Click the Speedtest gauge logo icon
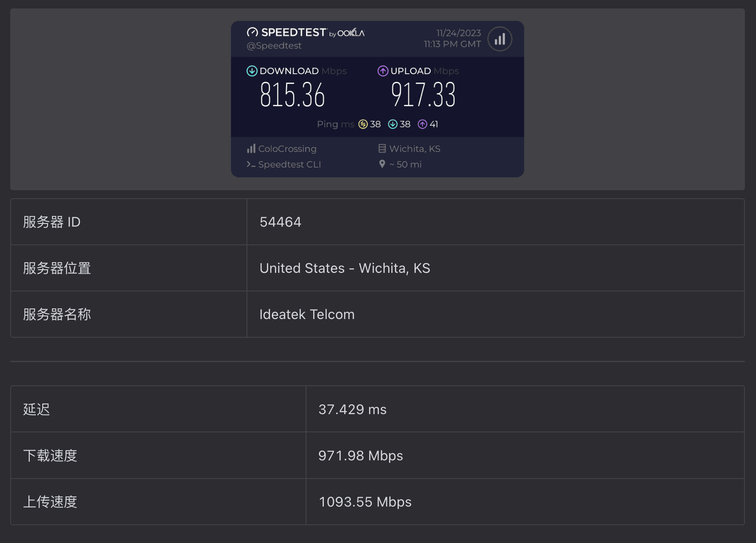The image size is (756, 543). (x=252, y=32)
